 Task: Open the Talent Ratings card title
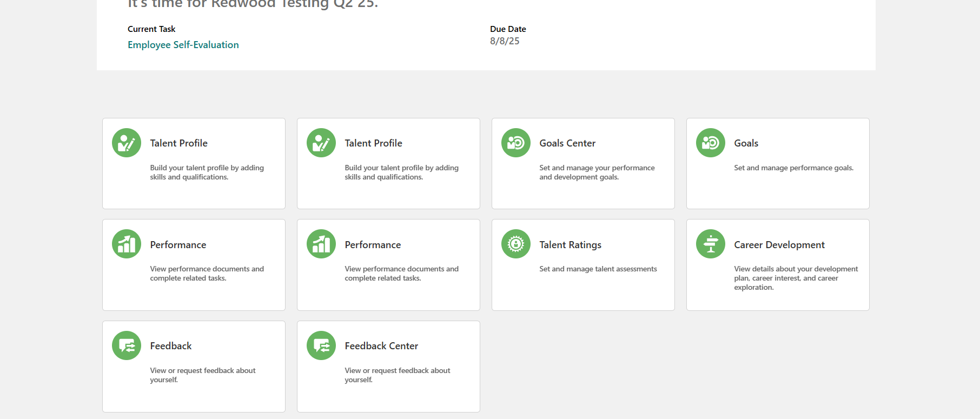pos(570,245)
